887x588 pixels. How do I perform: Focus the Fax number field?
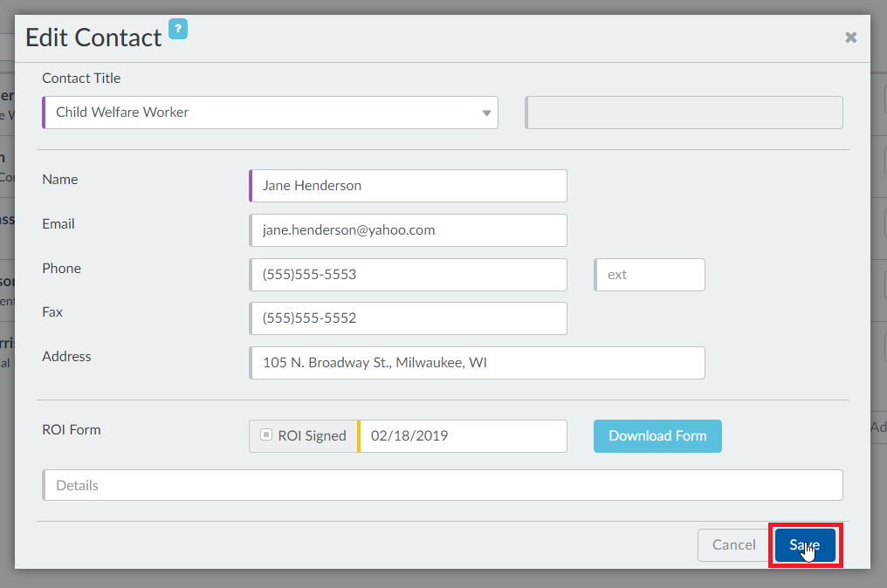pyautogui.click(x=408, y=319)
